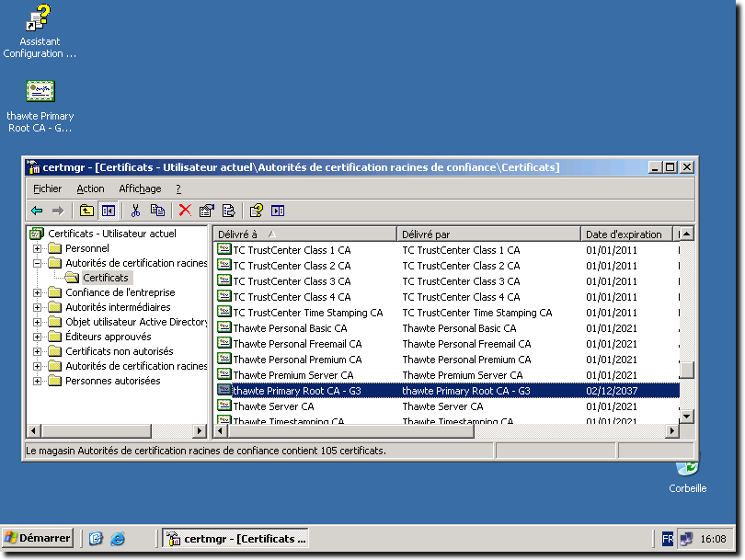Click the expiration date 02/12/2037

(x=612, y=391)
